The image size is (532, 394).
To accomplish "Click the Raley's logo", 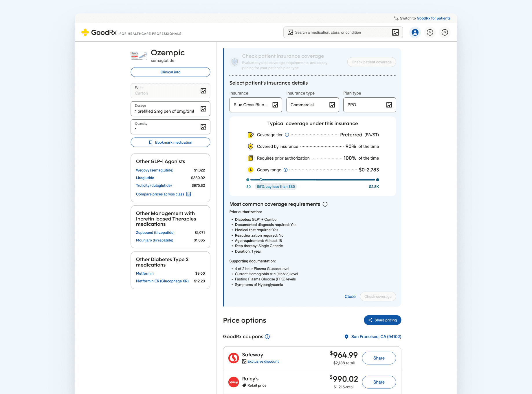I will (x=234, y=382).
